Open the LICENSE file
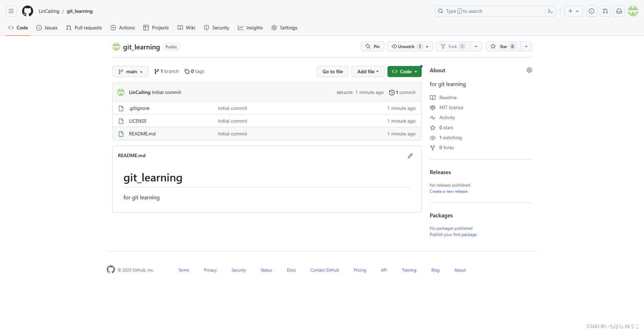 click(x=138, y=121)
